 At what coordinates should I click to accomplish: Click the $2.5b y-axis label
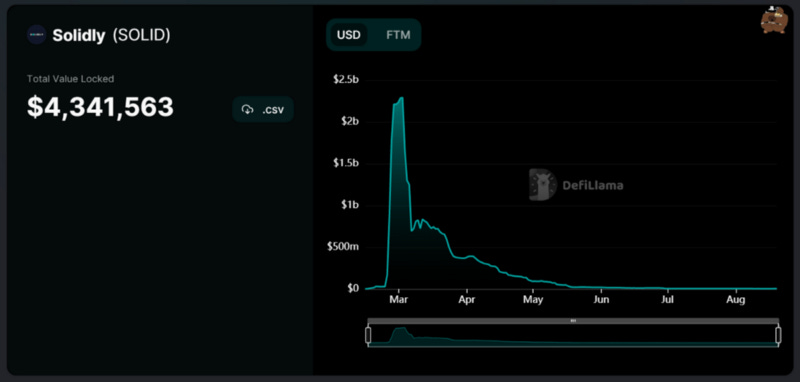coord(346,80)
